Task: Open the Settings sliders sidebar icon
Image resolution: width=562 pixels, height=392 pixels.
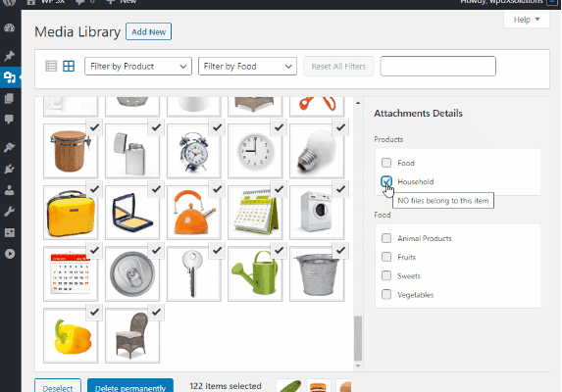Action: pos(10,232)
